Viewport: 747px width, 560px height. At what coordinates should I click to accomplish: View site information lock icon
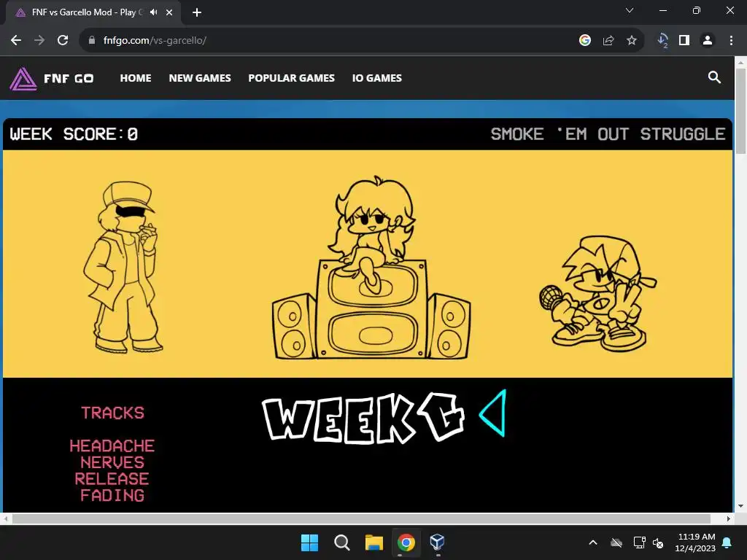pyautogui.click(x=92, y=41)
